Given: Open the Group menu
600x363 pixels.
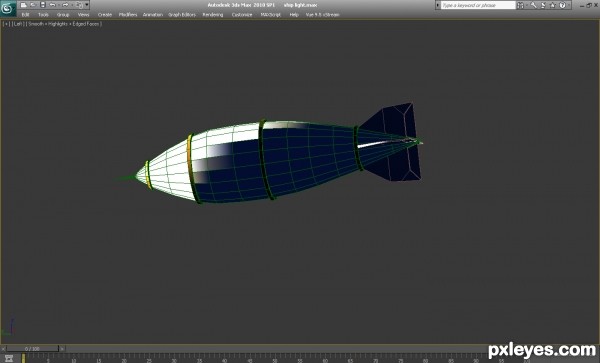Looking at the screenshot, I should coord(63,15).
